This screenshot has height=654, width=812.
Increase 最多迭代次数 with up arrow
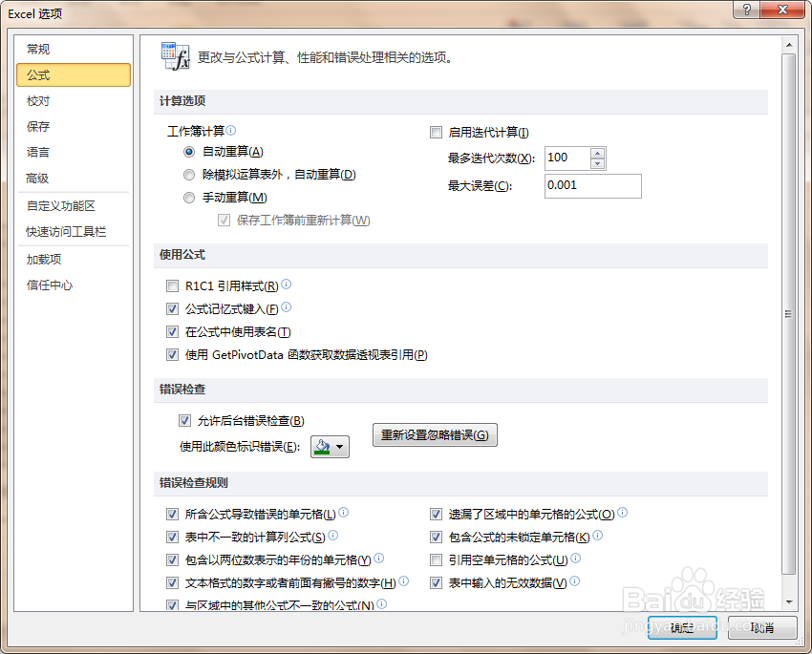pyautogui.click(x=598, y=153)
